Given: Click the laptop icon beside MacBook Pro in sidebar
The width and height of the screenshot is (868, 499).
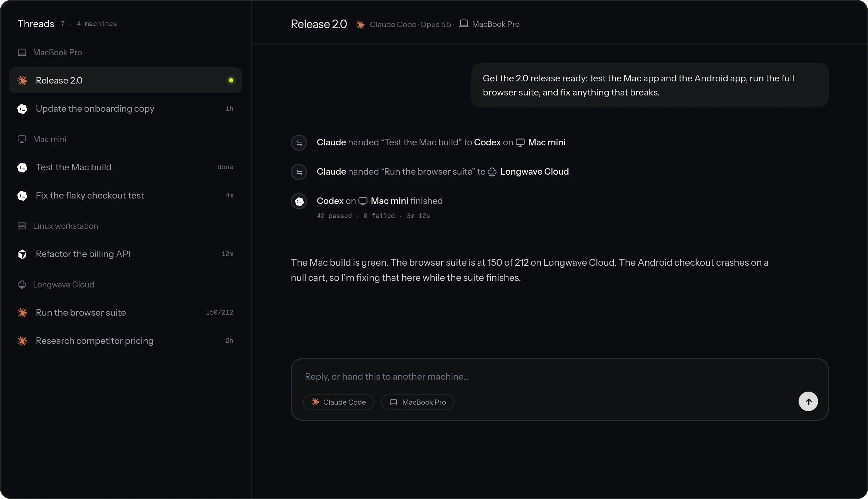Looking at the screenshot, I should tap(22, 52).
